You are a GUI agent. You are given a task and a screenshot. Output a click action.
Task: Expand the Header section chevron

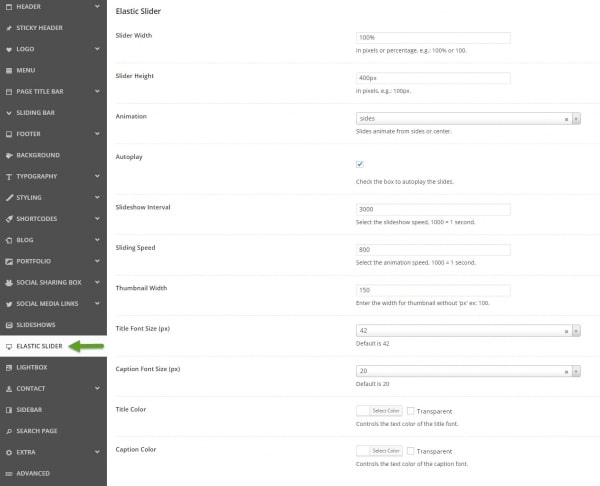[x=97, y=6]
